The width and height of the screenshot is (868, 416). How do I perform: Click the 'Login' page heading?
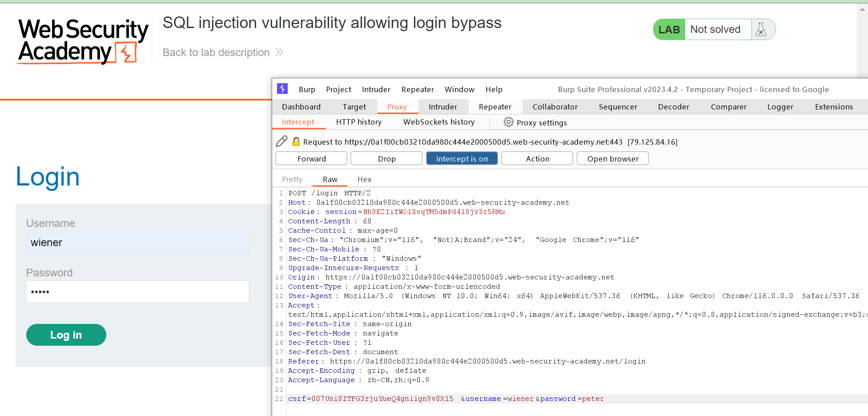pos(48,177)
